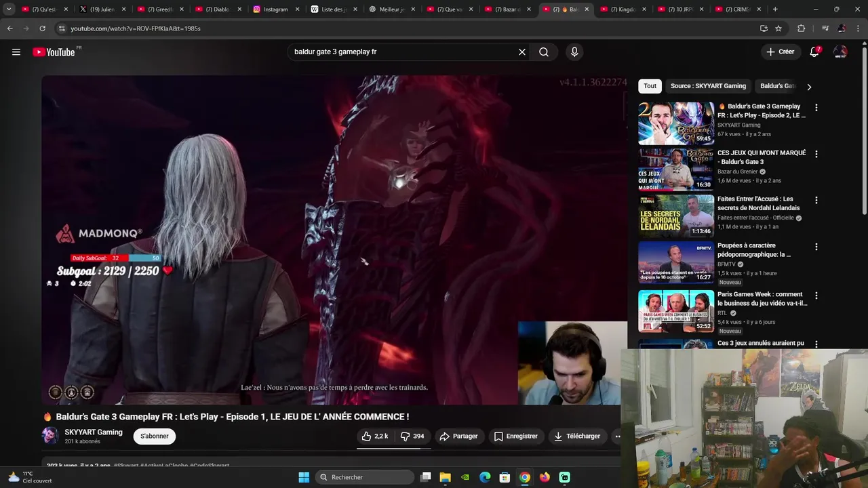Click the Windows taskbar Rechercher box

tap(365, 477)
